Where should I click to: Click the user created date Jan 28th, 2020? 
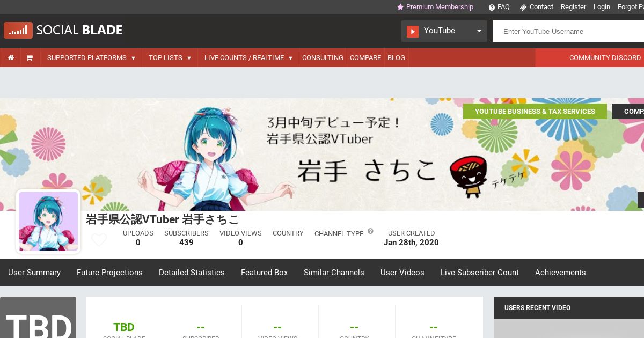411,243
